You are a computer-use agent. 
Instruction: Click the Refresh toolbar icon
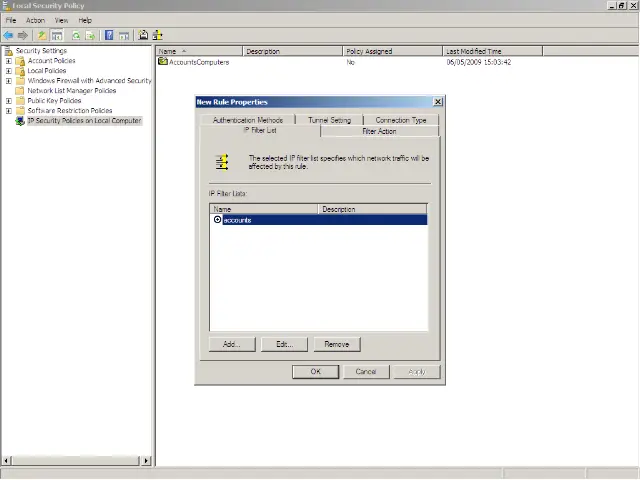pos(76,35)
